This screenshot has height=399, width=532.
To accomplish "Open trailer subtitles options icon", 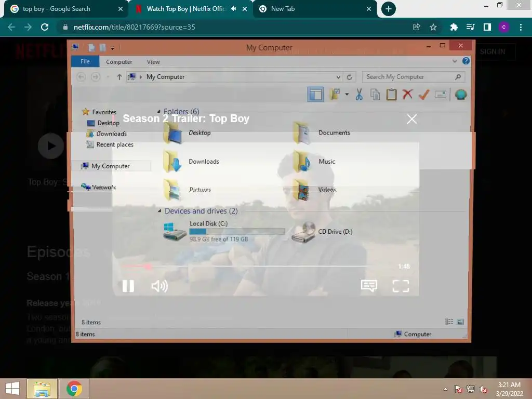I will [369, 286].
